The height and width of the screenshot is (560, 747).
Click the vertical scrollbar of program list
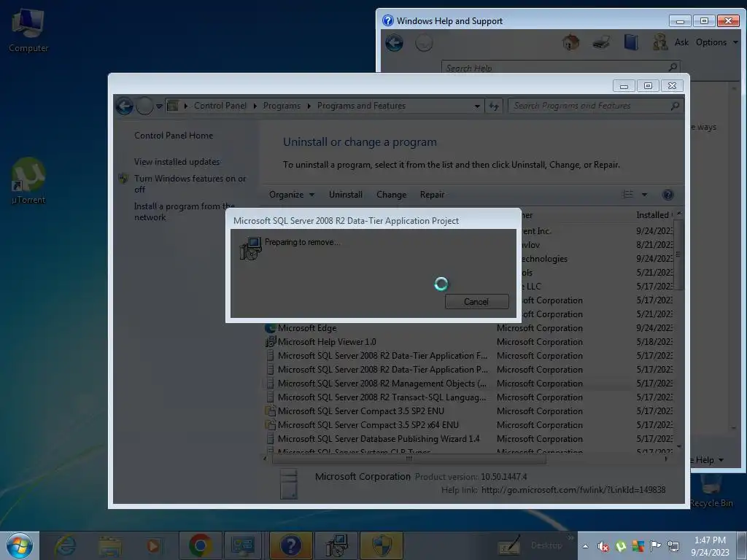(x=678, y=254)
